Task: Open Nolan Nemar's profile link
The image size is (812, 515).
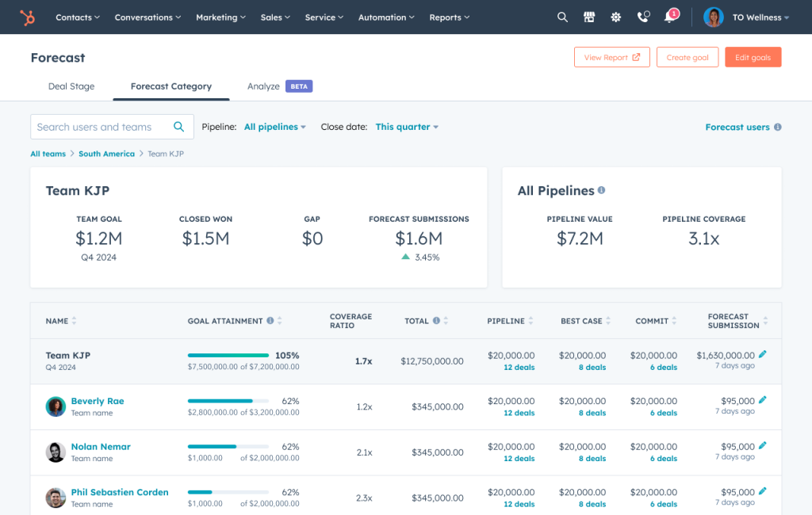Action: (x=101, y=447)
